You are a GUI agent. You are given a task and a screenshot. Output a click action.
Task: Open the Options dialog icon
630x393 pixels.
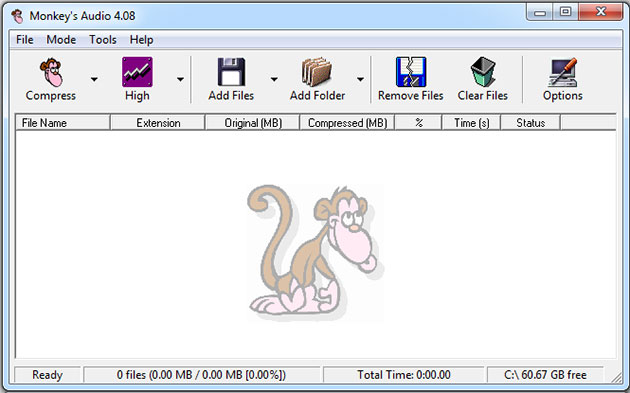(x=562, y=72)
